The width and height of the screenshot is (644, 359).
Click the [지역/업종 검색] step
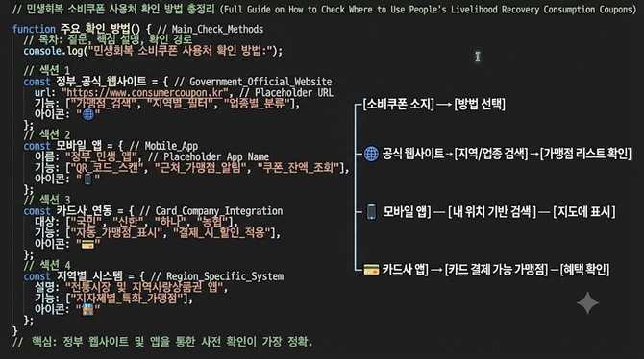(x=491, y=154)
